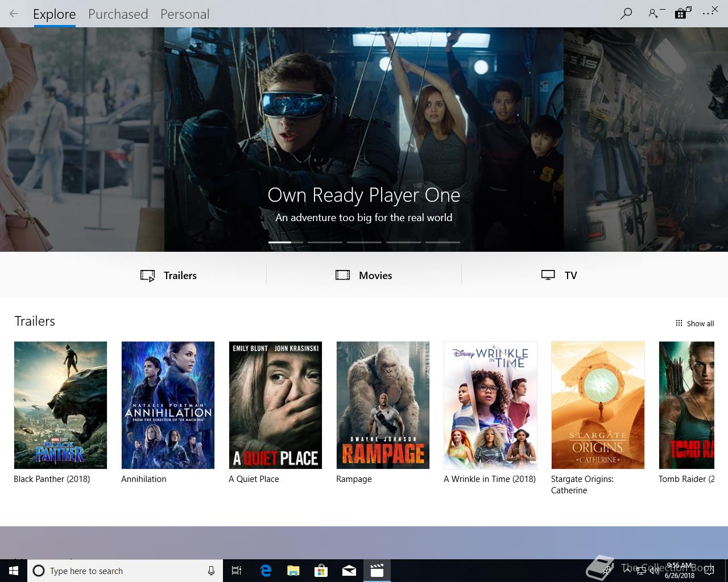This screenshot has height=582, width=728.
Task: Select the first carousel indicator bar
Action: (x=286, y=242)
